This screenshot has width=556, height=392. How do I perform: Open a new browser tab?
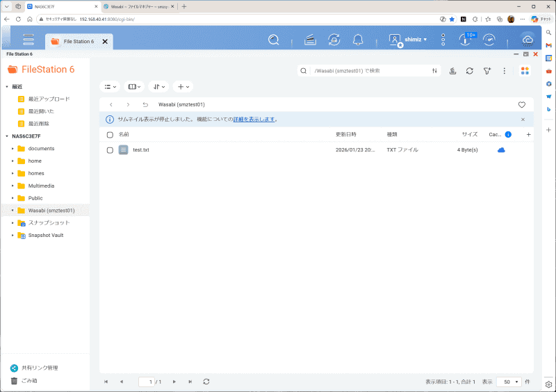click(x=183, y=6)
